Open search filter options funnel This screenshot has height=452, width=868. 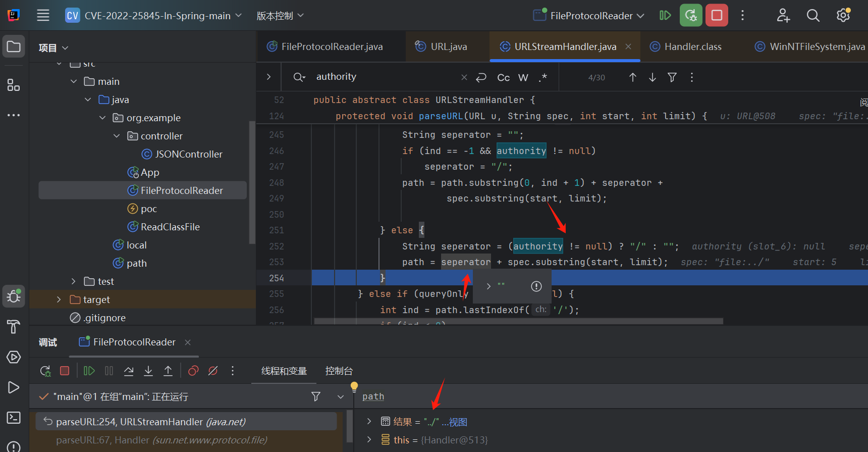click(672, 77)
